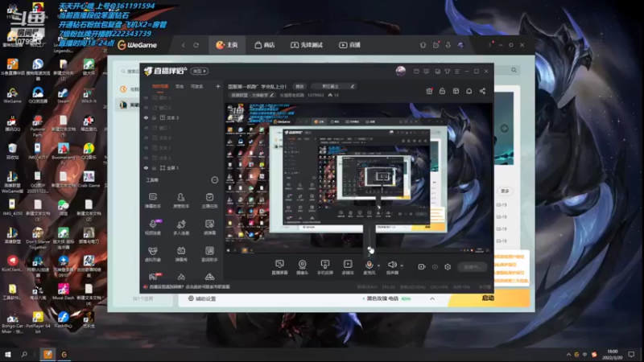Click the user avatar in 直播伴侣 title bar
644x362 pixels.
pyautogui.click(x=401, y=71)
